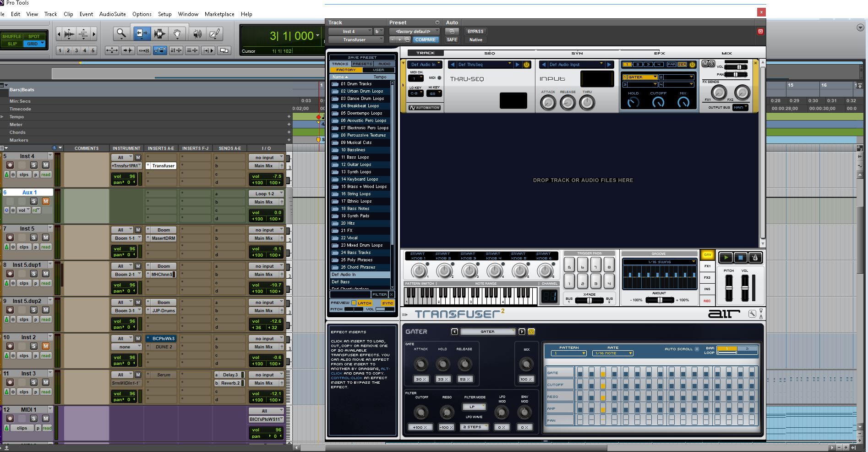The width and height of the screenshot is (868, 452).
Task: Click the Transfuser metronome icon
Action: click(755, 258)
